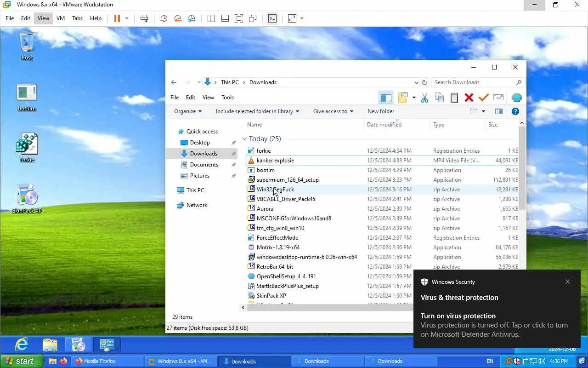Viewport: 588px width, 368px height.
Task: Click the blue shell settings icon
Action: [x=516, y=98]
